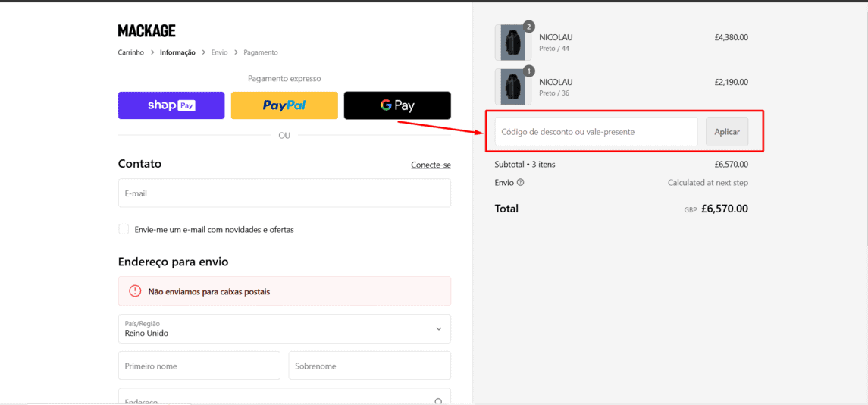Click the 'Preto / 36' variant text
Screen dimensions: 868x405
pyautogui.click(x=554, y=93)
